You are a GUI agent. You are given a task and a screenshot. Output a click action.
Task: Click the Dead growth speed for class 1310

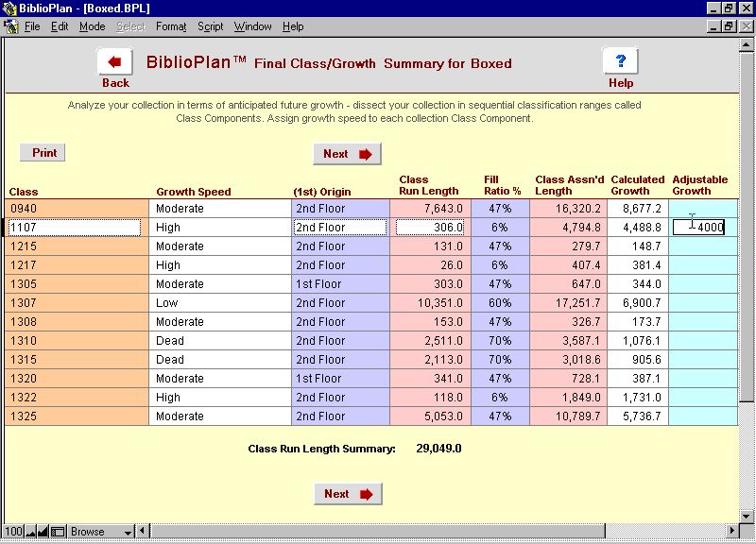(x=220, y=341)
